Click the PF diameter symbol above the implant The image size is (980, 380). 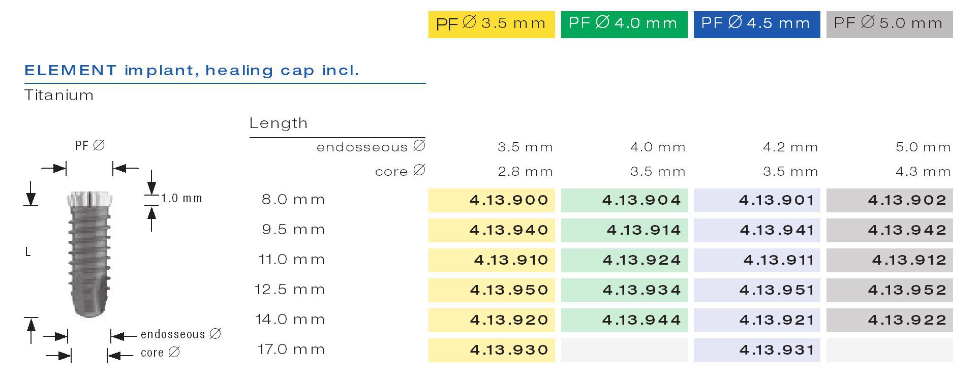point(90,146)
